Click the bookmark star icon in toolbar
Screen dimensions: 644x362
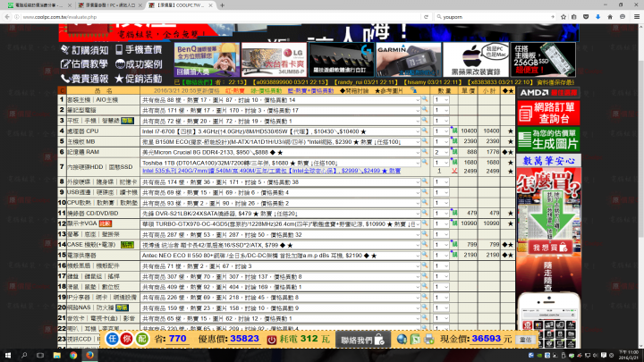pyautogui.click(x=563, y=17)
